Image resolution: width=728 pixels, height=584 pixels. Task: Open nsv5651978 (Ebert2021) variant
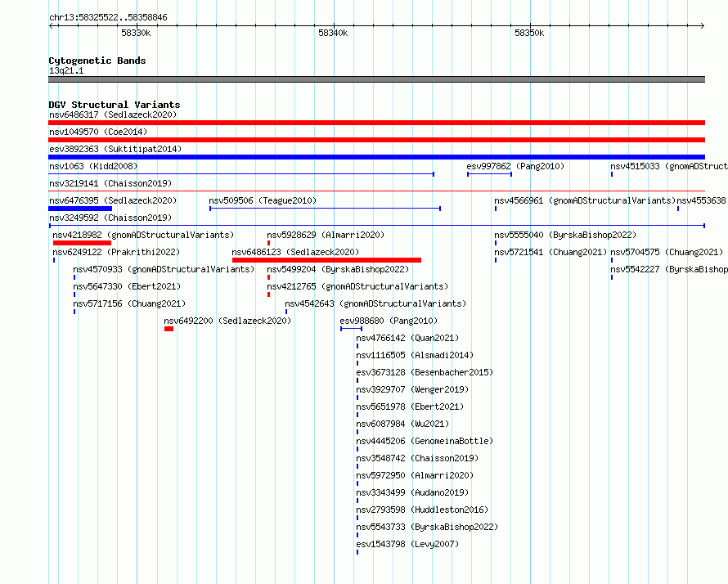pos(410,407)
